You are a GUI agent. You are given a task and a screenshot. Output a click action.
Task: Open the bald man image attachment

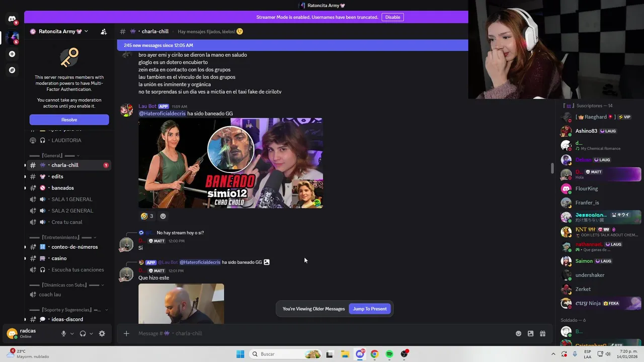click(181, 304)
